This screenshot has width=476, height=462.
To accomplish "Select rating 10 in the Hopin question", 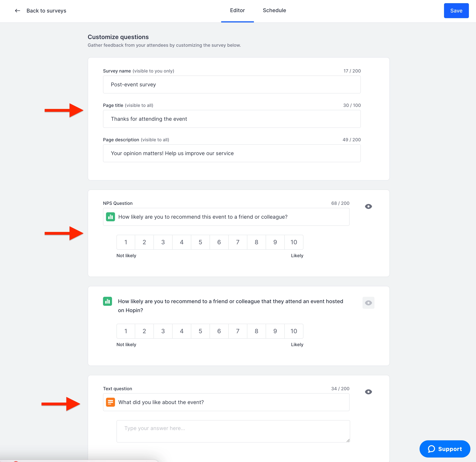I will pos(294,331).
